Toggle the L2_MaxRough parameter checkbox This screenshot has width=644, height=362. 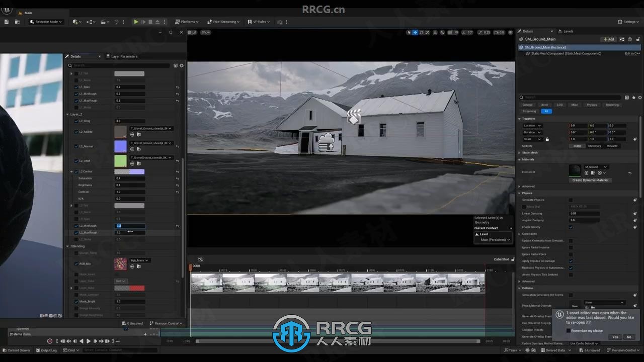76,233
